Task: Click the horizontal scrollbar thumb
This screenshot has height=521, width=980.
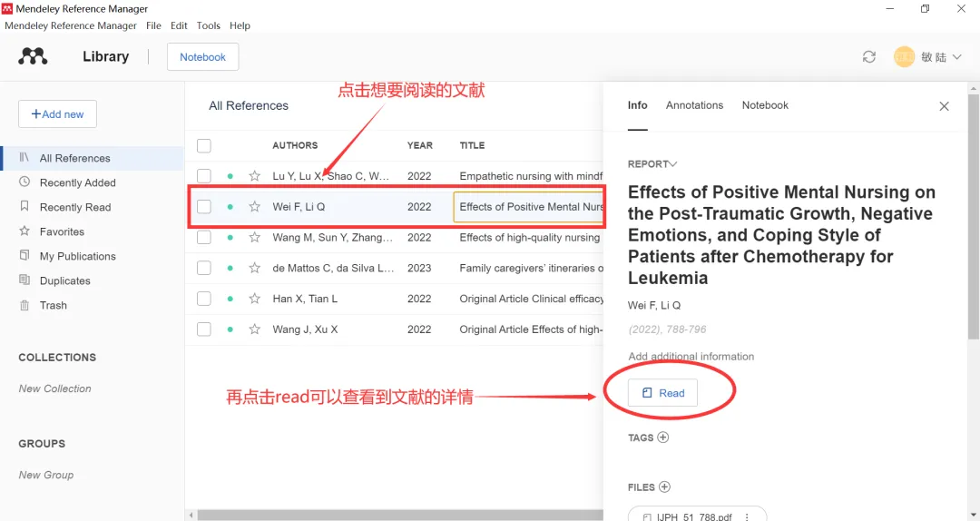Action: point(400,516)
